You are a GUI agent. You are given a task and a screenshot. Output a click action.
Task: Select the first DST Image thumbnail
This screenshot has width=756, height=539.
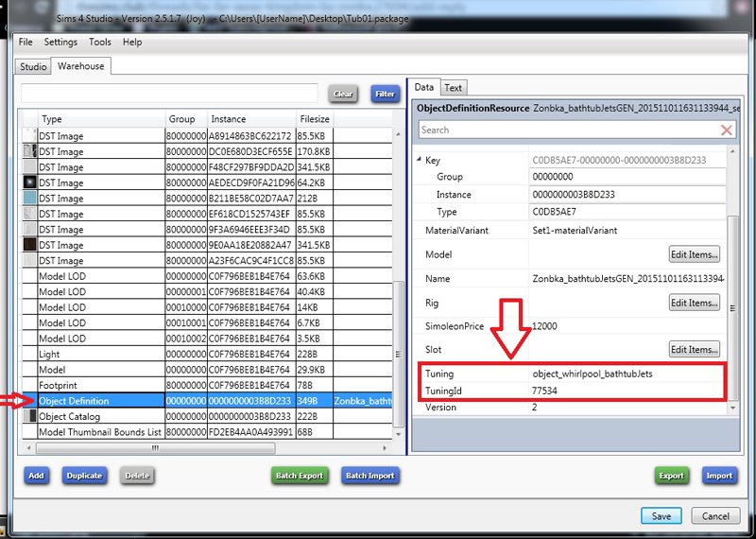point(29,136)
